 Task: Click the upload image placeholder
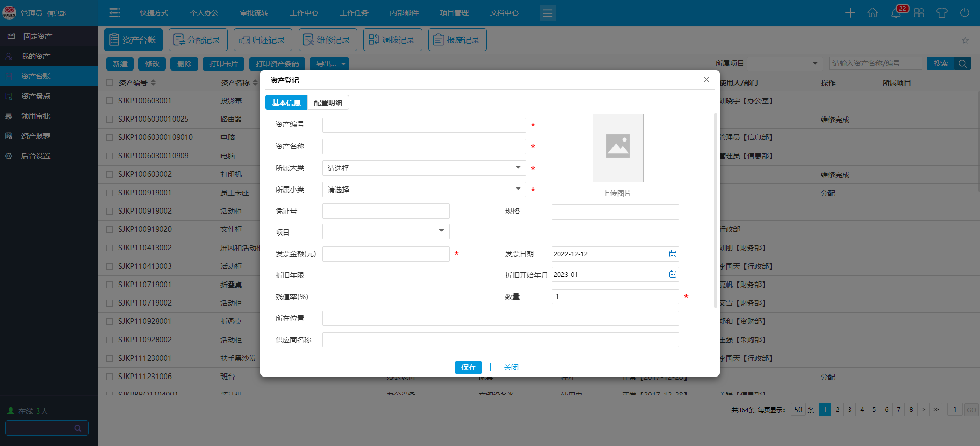tap(618, 148)
